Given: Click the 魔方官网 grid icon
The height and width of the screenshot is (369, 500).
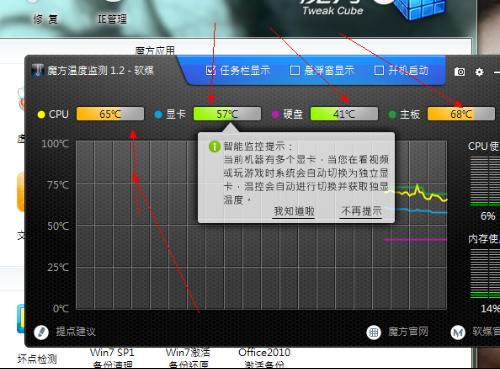Looking at the screenshot, I should tap(374, 332).
